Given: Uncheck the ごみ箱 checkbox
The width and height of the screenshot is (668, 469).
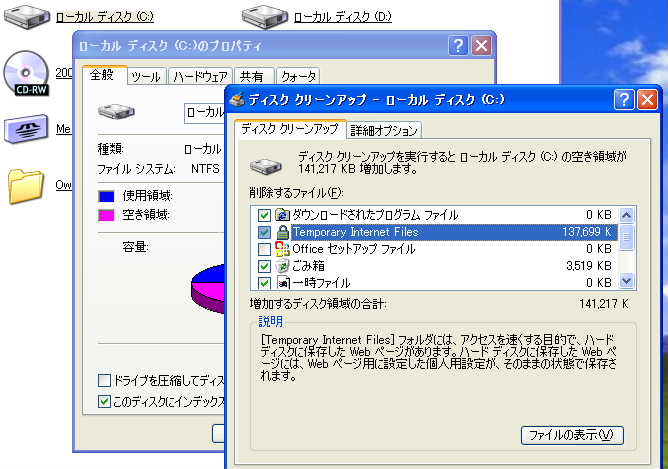Looking at the screenshot, I should [264, 266].
